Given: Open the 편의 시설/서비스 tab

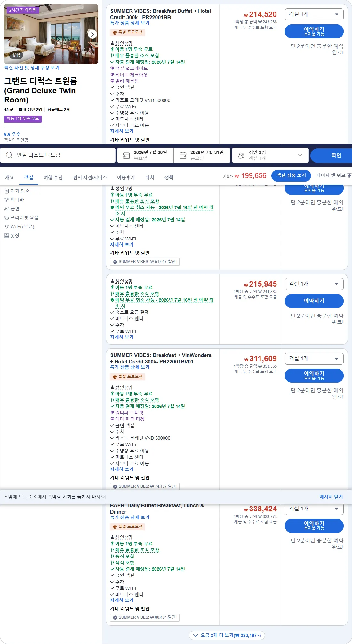Looking at the screenshot, I should (x=90, y=177).
